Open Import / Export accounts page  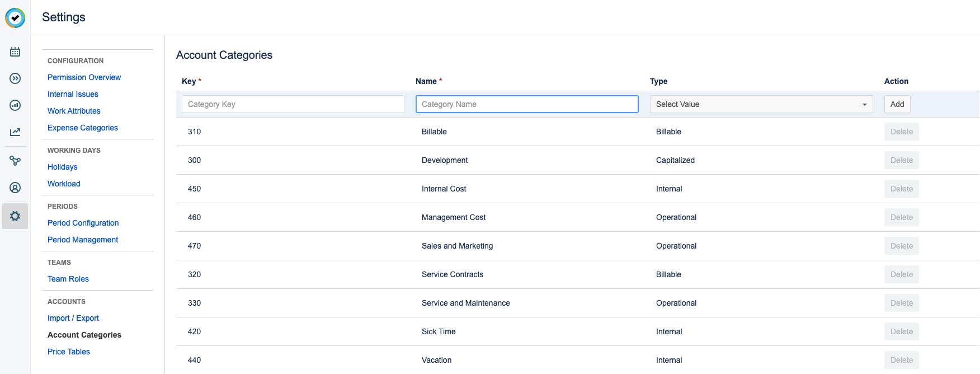[73, 318]
